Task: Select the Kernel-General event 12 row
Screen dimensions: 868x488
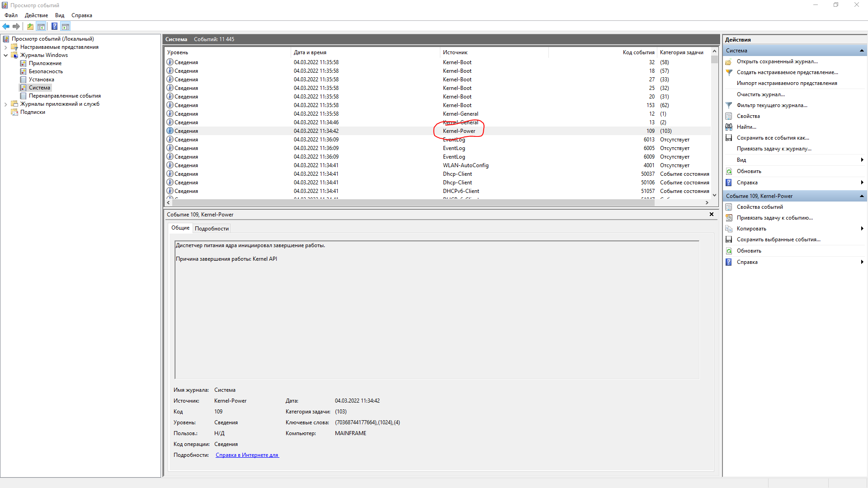Action: [438, 114]
